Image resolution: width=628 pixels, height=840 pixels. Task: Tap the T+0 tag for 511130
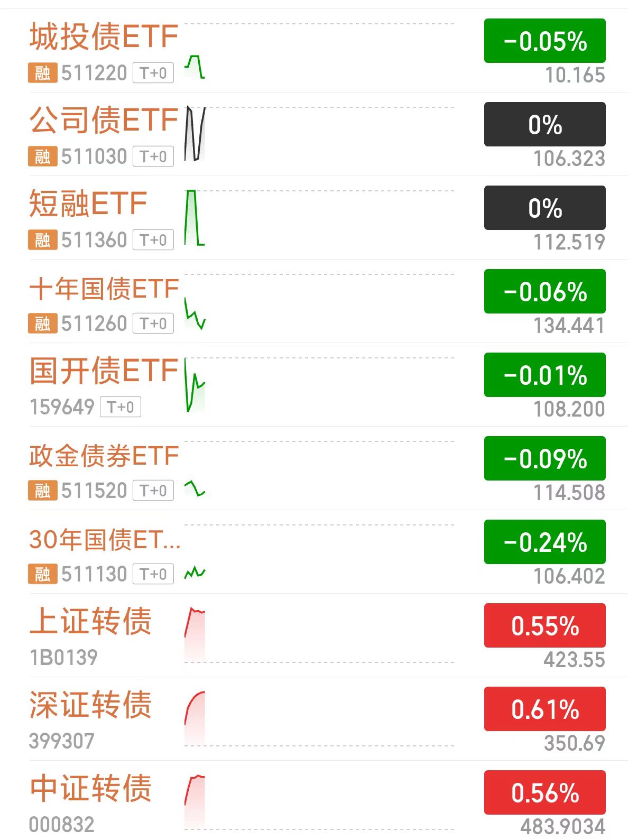coord(153,574)
